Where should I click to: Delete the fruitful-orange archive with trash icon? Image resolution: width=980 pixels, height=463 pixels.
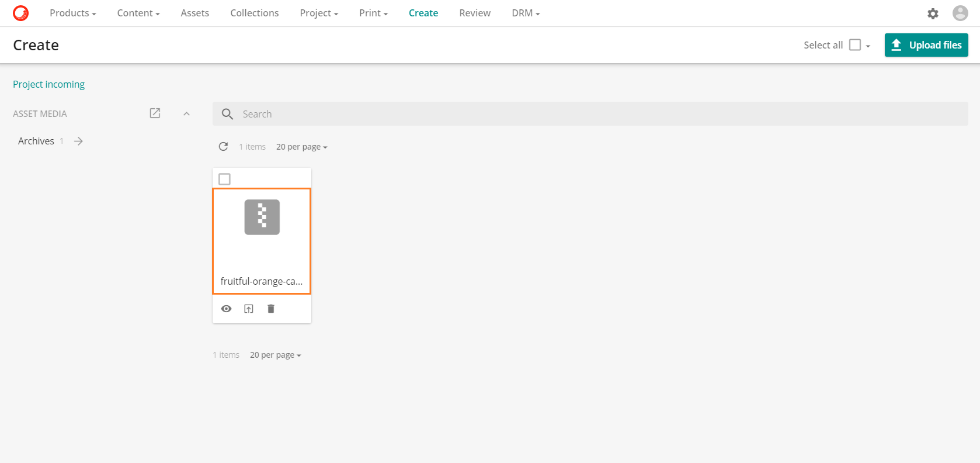271,309
